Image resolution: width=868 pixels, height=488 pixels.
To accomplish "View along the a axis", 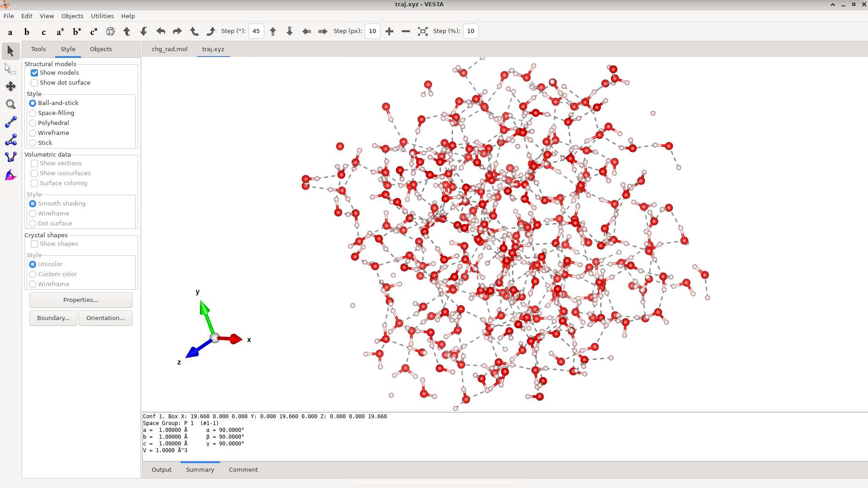I will pyautogui.click(x=10, y=32).
